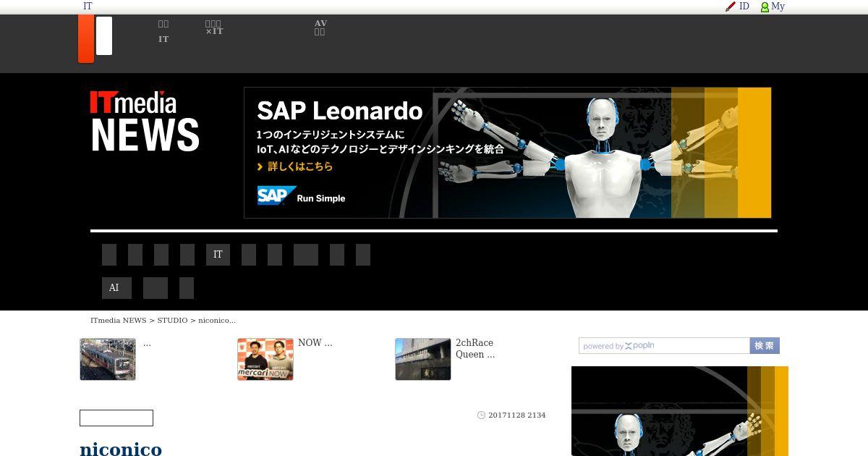Click the 検索 search button

point(765,346)
